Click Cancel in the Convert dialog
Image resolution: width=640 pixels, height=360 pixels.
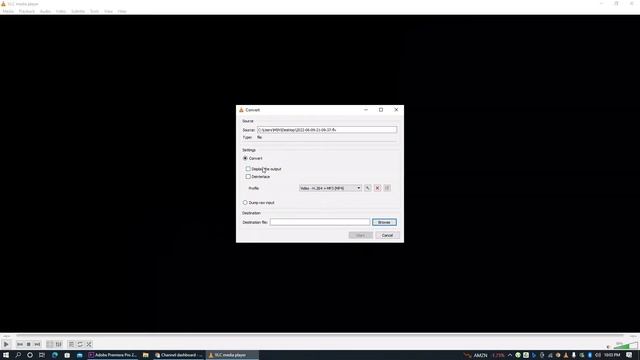coord(387,236)
